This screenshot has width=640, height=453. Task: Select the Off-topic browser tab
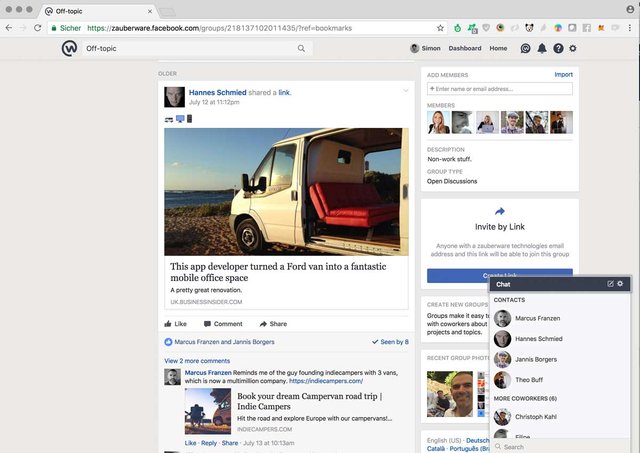click(x=98, y=11)
